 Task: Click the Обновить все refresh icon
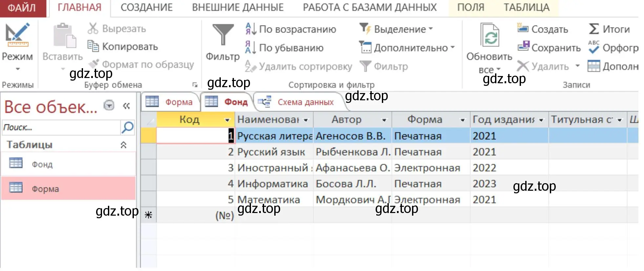pos(490,35)
